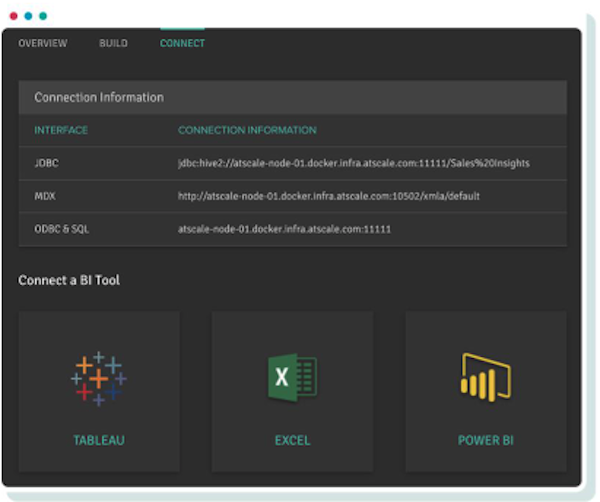Screen dimensions: 600x502
Task: Click the MDX interface label
Action: (45, 196)
